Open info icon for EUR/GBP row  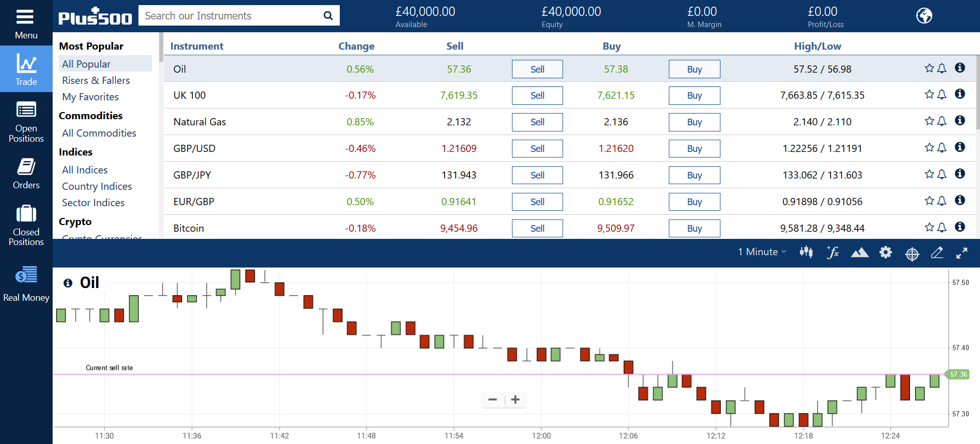click(x=960, y=200)
